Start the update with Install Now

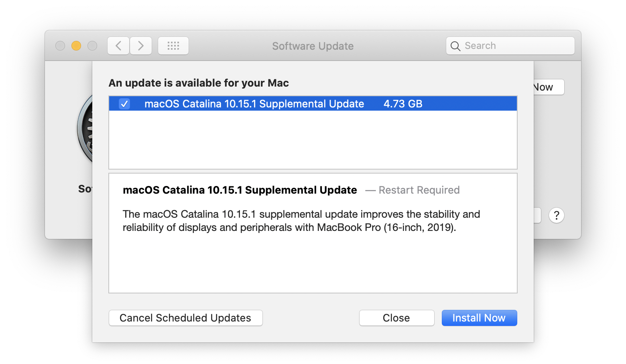coord(479,318)
